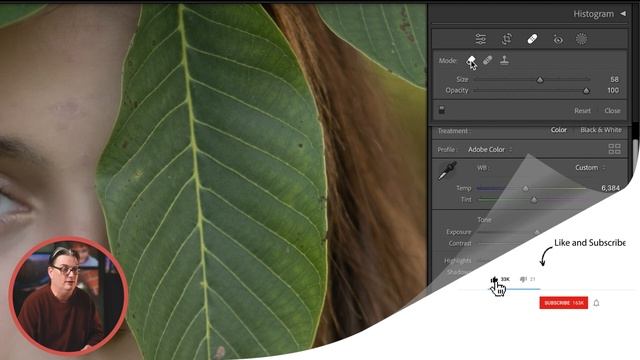The height and width of the screenshot is (360, 640).
Task: Click the Size value 58
Action: [x=614, y=79]
